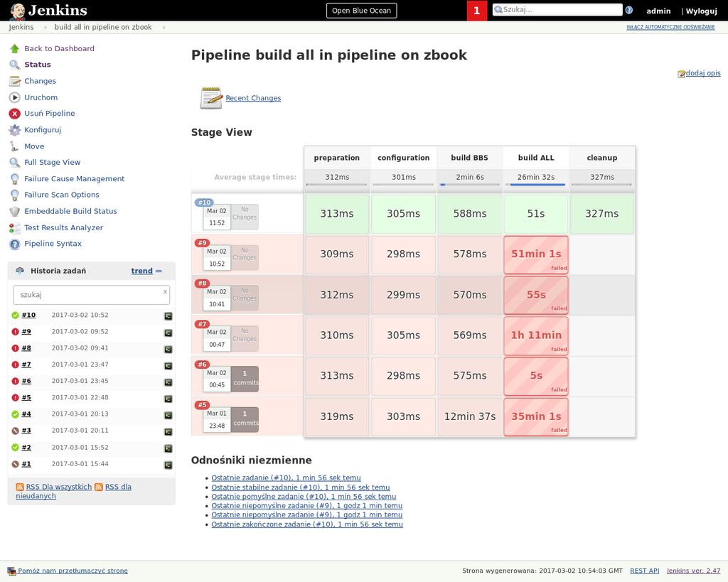Image resolution: width=728 pixels, height=582 pixels.
Task: Open Changes in sidebar menu
Action: (40, 81)
